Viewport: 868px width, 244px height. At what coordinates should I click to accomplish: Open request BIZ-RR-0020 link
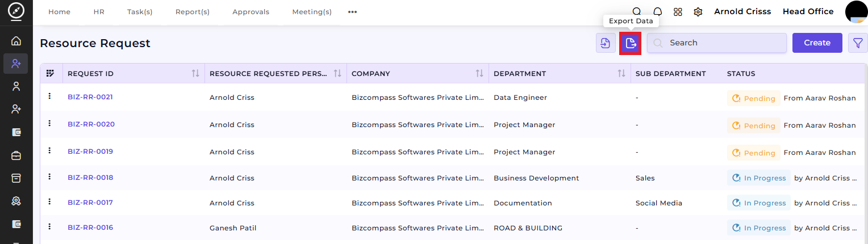pos(91,124)
